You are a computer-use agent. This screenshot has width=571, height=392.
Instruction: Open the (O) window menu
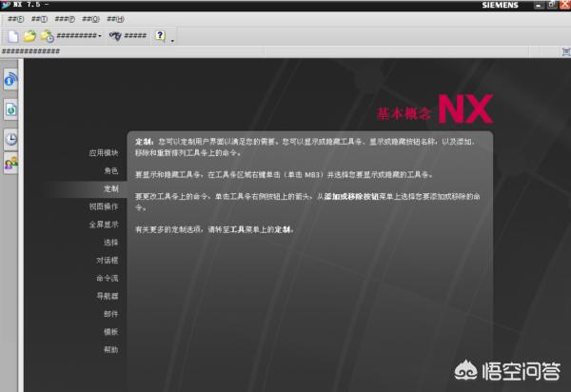(90, 19)
